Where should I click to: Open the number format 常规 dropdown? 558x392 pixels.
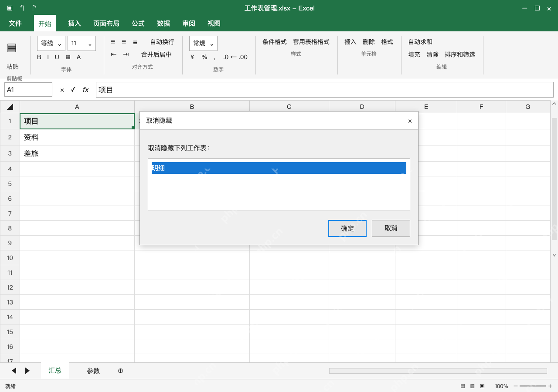(x=203, y=43)
